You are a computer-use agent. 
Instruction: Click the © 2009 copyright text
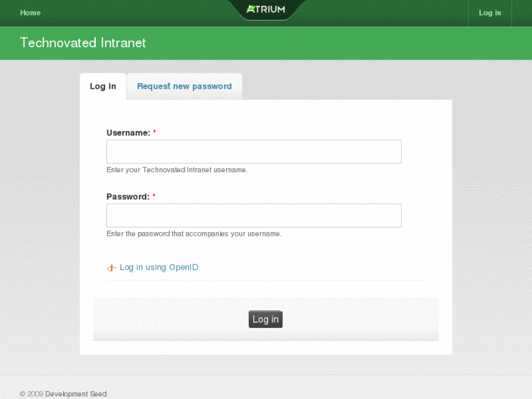click(31, 394)
